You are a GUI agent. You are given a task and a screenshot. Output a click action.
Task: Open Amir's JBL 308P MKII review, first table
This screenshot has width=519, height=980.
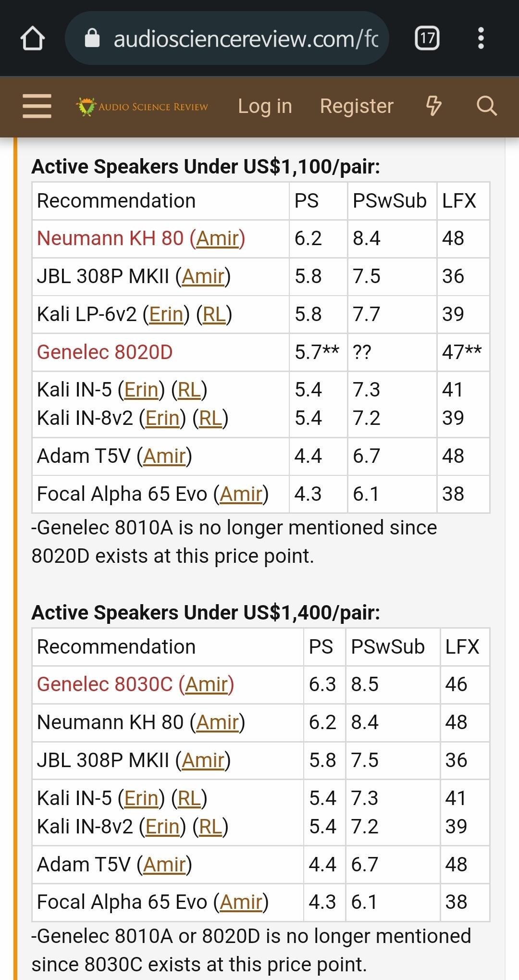[x=203, y=276]
